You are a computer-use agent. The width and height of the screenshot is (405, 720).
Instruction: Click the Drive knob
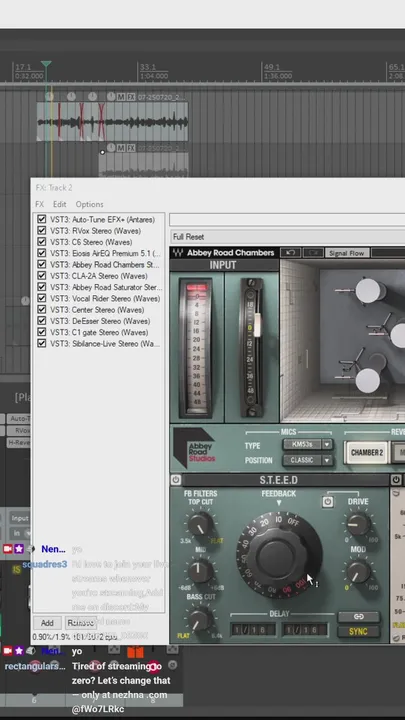[358, 523]
